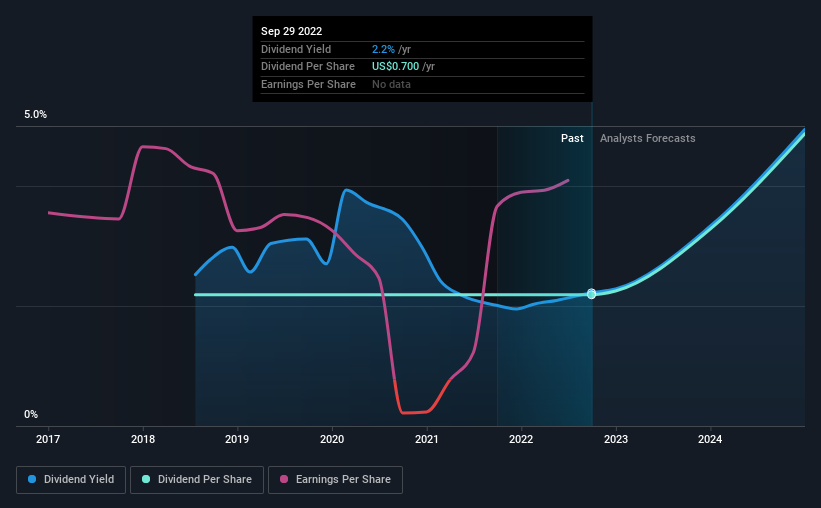Click the Analysts Forecasts section label
Image resolution: width=821 pixels, height=508 pixels.
pyautogui.click(x=648, y=138)
